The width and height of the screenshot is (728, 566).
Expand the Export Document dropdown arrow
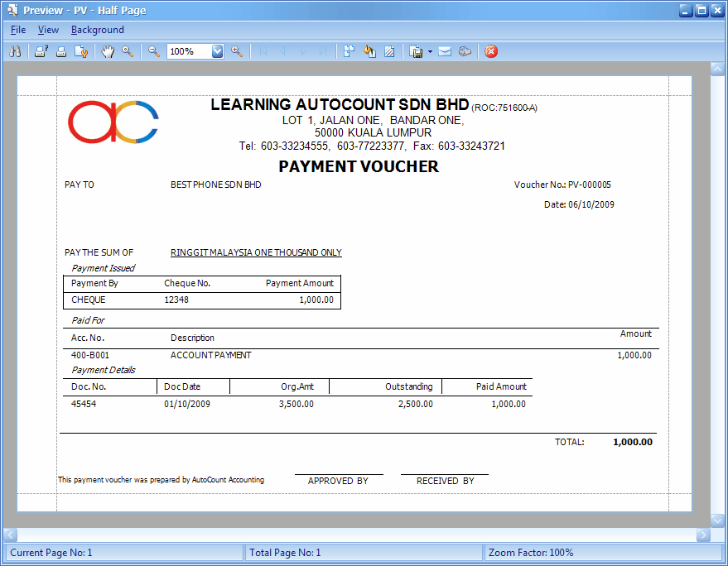point(430,52)
